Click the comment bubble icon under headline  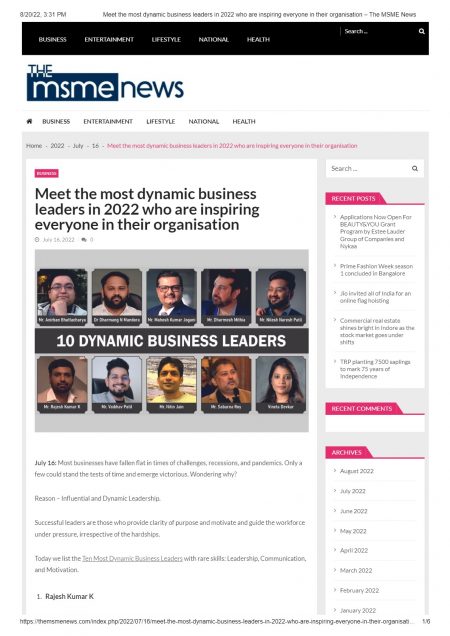(84, 240)
